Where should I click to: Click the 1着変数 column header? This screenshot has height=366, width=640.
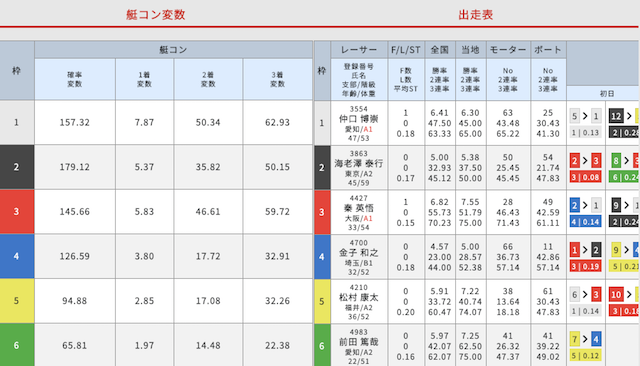(x=144, y=79)
